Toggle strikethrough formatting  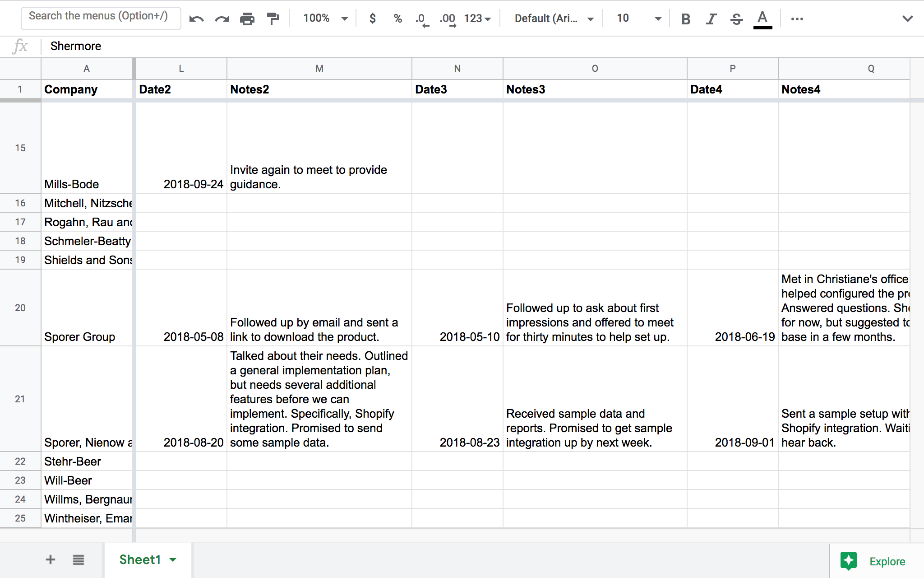pyautogui.click(x=736, y=18)
